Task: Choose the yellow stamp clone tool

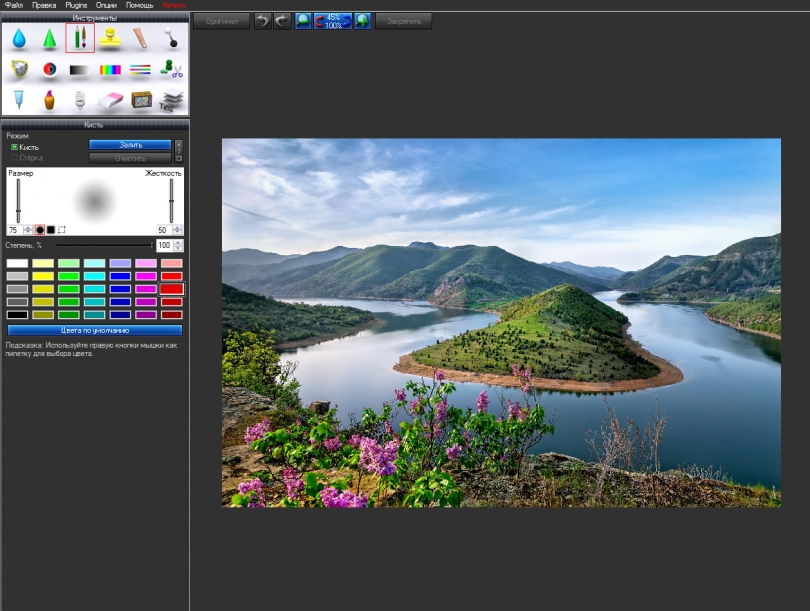Action: [110, 39]
